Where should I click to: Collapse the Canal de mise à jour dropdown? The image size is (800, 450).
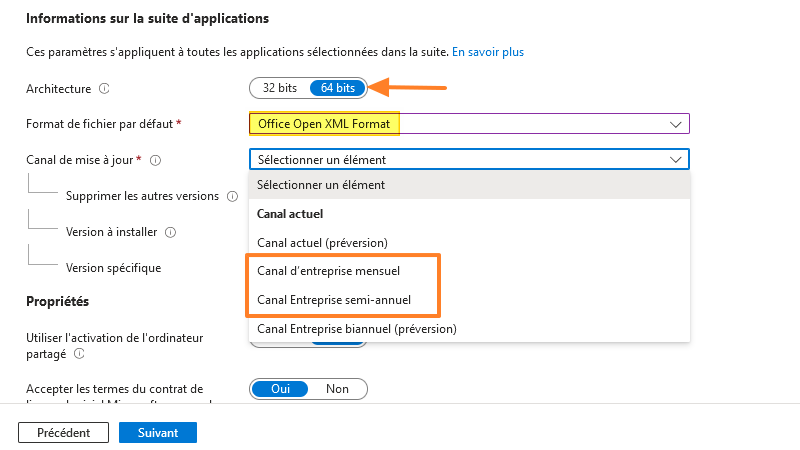click(469, 159)
